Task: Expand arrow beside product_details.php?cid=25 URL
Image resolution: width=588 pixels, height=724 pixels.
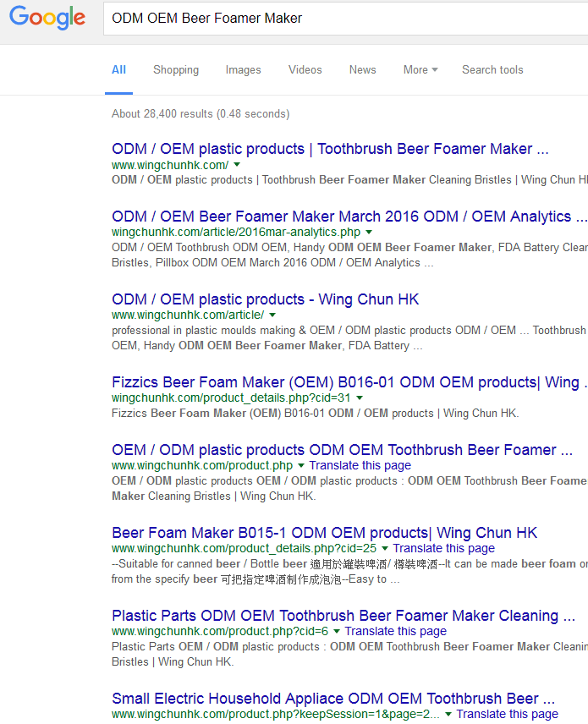Action: (385, 548)
